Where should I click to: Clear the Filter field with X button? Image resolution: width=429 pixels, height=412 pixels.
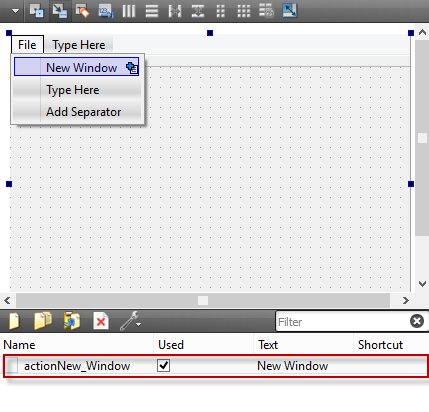(417, 321)
